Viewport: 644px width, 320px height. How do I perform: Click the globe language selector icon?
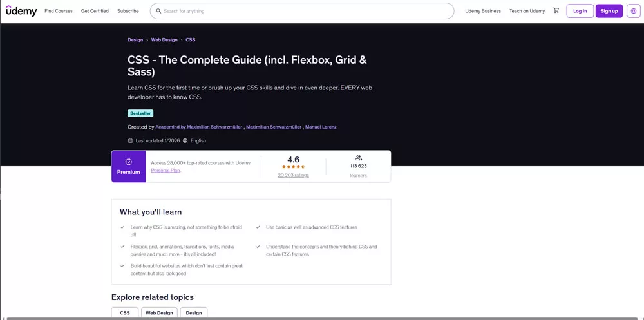tap(633, 11)
